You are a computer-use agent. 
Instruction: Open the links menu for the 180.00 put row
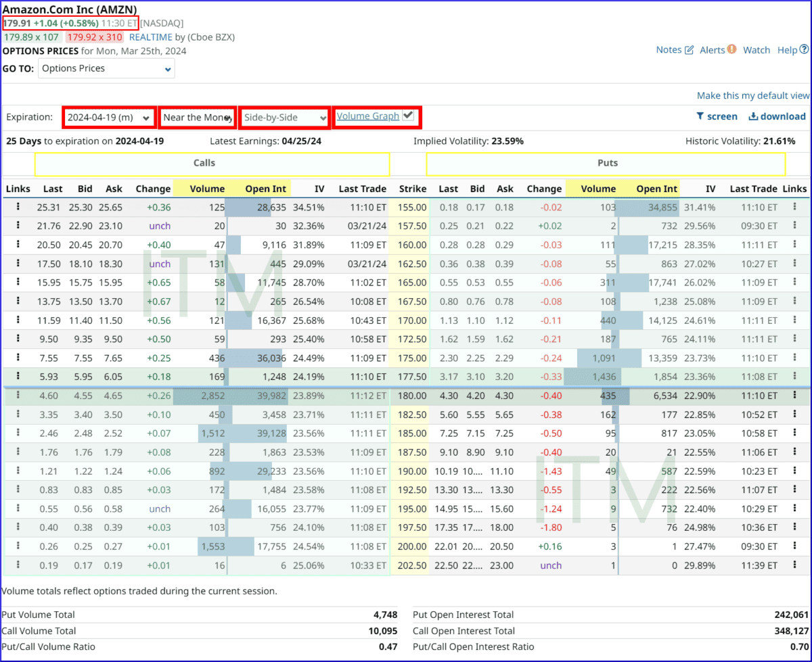coord(794,396)
